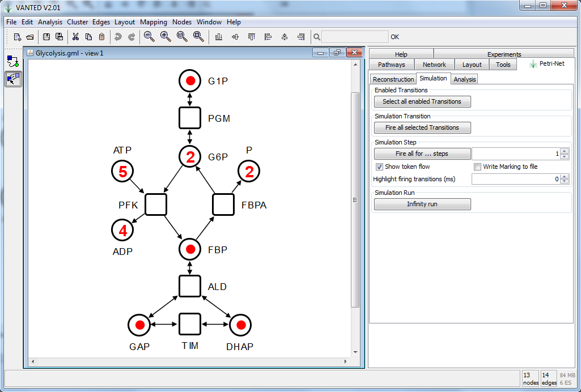Choose the Save As double-floppy icon
The image size is (581, 392).
[x=60, y=37]
